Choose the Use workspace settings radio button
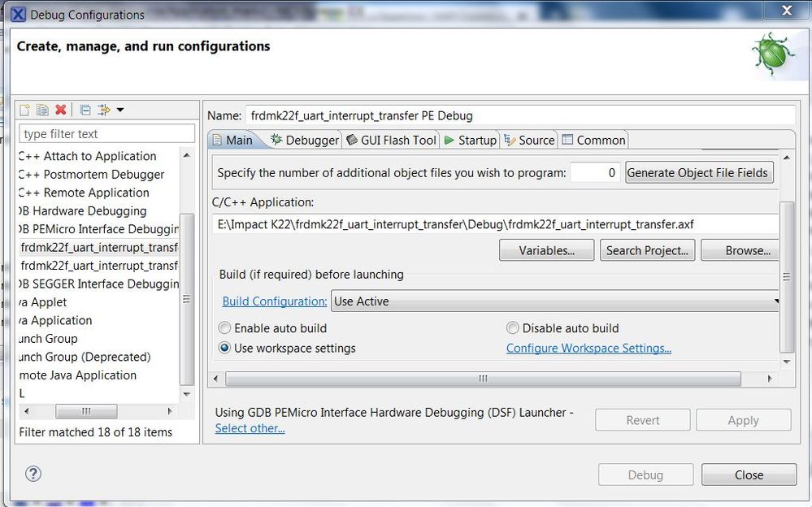 [x=225, y=348]
